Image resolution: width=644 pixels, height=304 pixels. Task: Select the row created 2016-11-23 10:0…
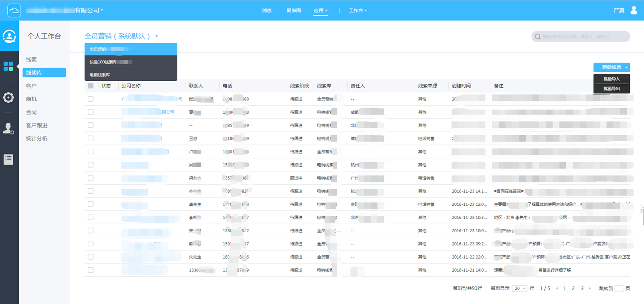[x=91, y=230]
